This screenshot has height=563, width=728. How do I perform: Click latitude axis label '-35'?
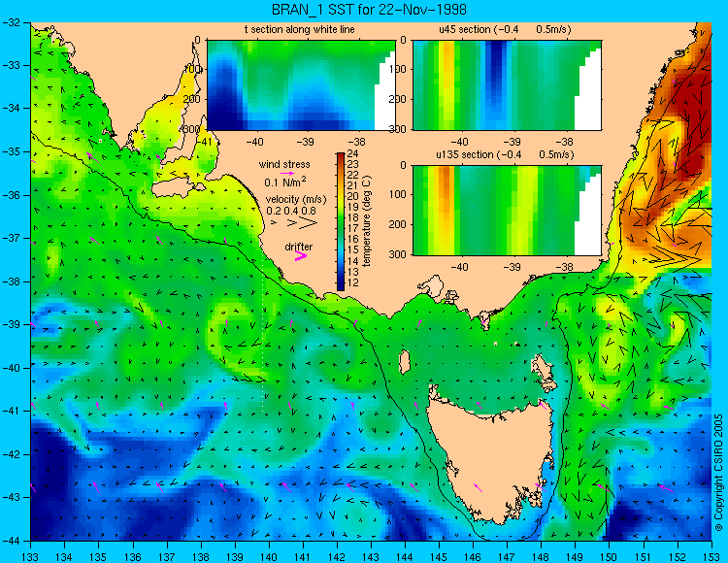point(12,151)
